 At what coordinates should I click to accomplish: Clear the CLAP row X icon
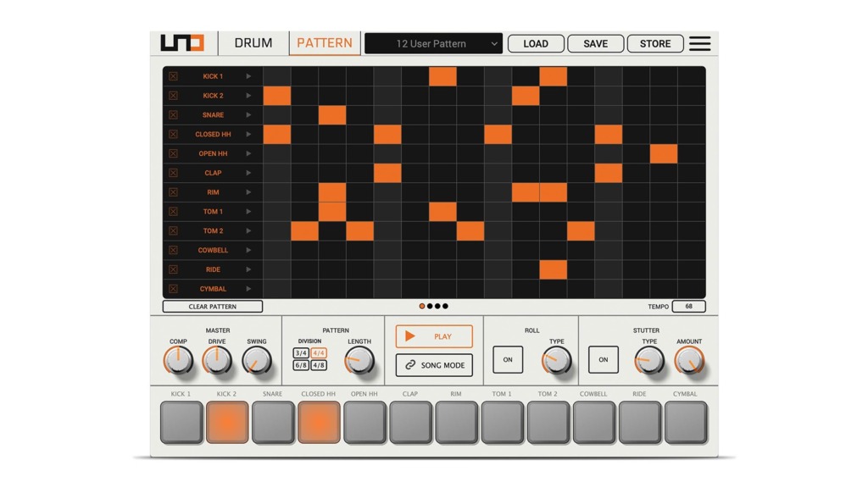[173, 173]
